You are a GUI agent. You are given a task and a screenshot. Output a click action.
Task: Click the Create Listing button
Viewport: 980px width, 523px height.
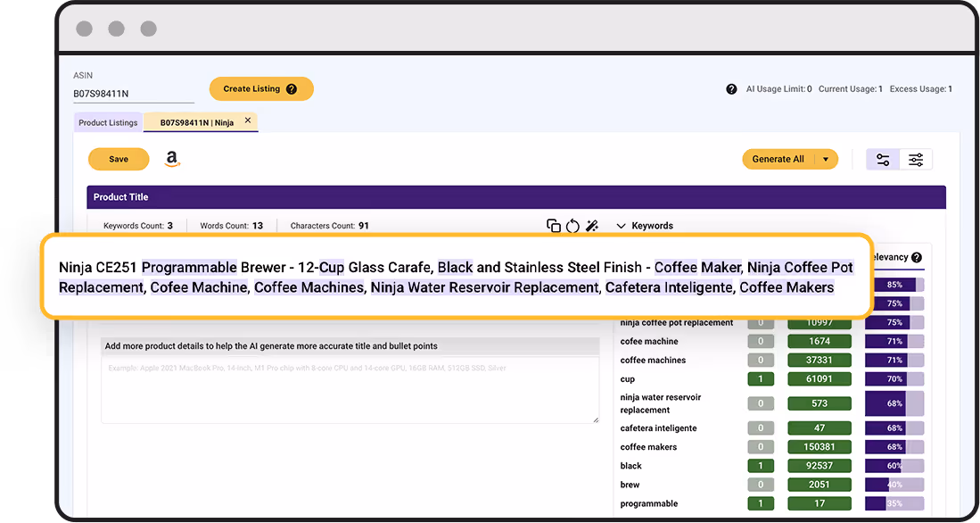(261, 89)
